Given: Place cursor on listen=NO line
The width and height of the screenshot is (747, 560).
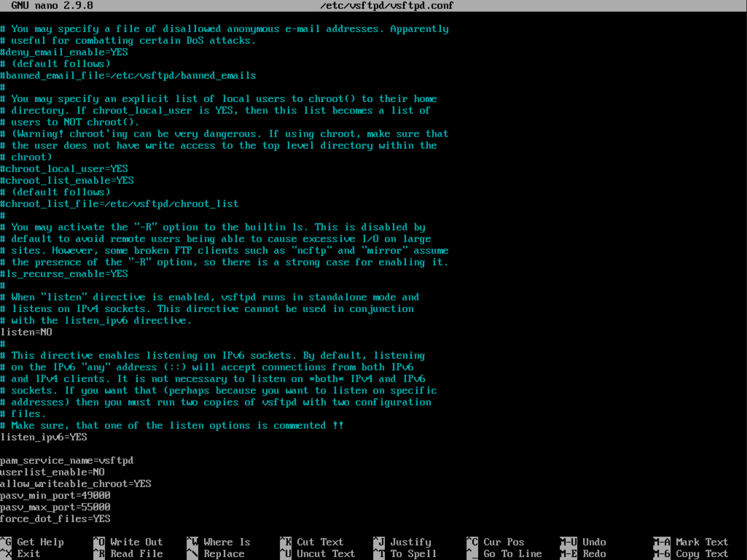Looking at the screenshot, I should click(26, 332).
